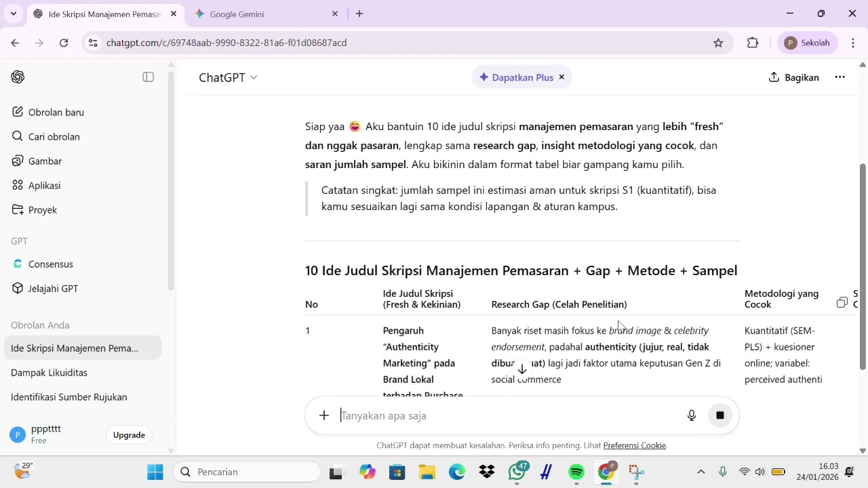Click the taskbar Pencarian search box
Viewport: 868px width, 488px height.
[247, 472]
